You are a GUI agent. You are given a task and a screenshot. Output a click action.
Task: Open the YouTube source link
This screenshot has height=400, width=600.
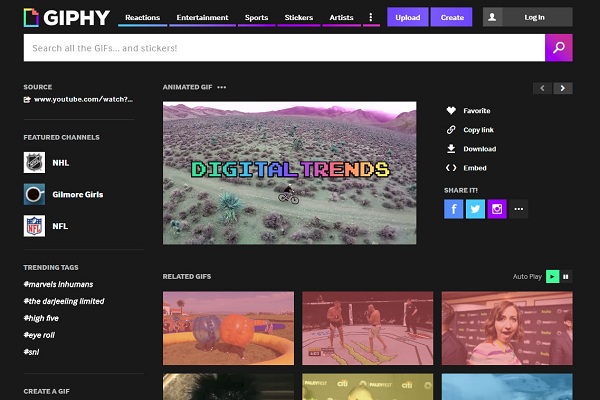pos(83,100)
